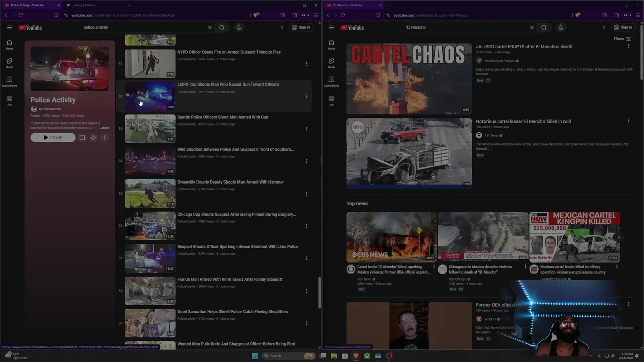Expand playlist description with ...more

pyautogui.click(x=104, y=128)
